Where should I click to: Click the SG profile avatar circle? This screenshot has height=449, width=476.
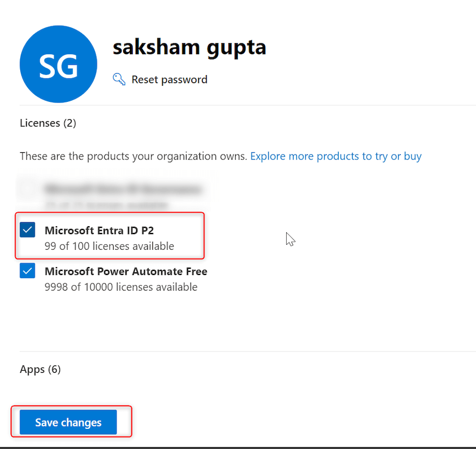point(58,64)
